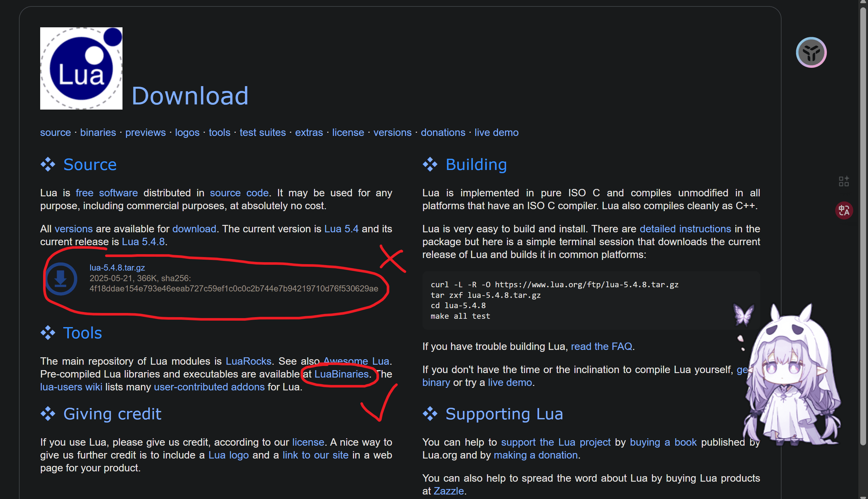This screenshot has width=868, height=499.
Task: Open the binaries navigation link
Action: [98, 132]
